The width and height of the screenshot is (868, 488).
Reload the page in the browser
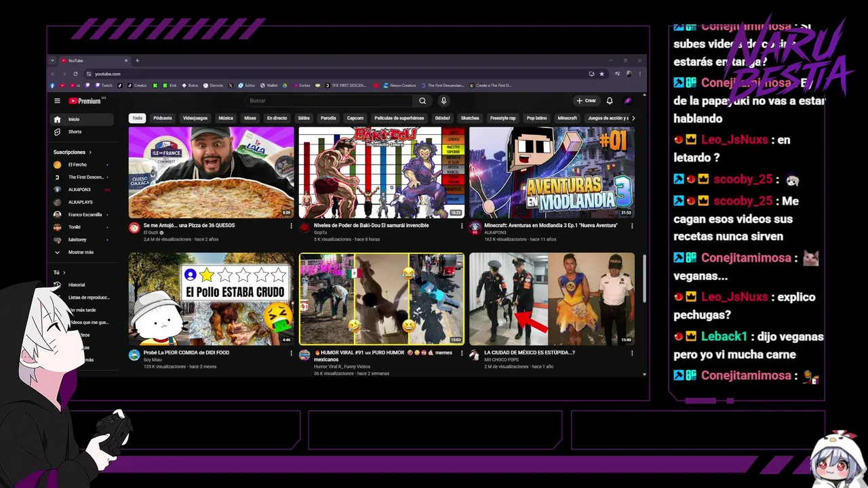click(x=75, y=74)
